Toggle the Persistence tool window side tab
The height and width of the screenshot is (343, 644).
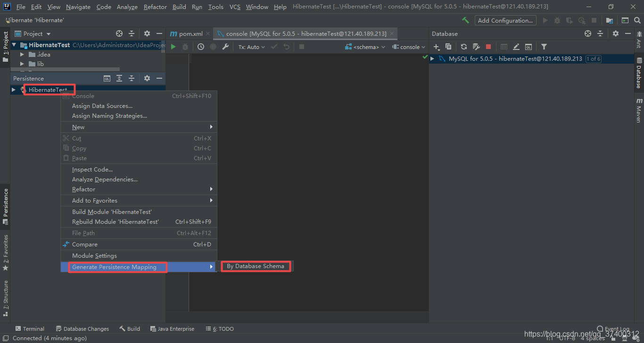(x=5, y=207)
